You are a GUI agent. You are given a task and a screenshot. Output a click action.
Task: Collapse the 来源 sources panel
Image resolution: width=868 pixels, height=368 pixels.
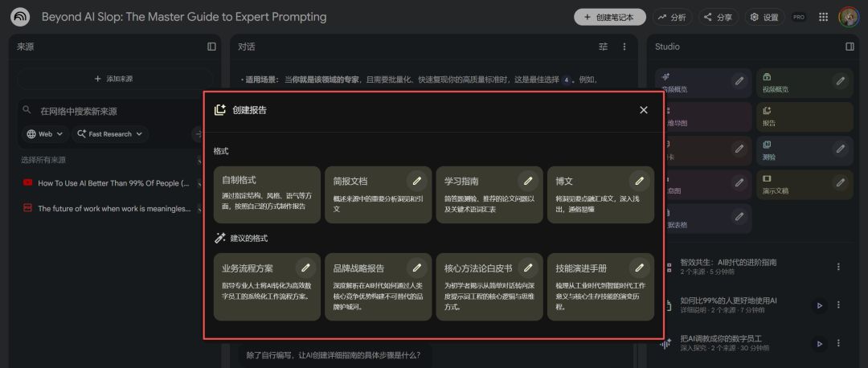click(x=211, y=47)
